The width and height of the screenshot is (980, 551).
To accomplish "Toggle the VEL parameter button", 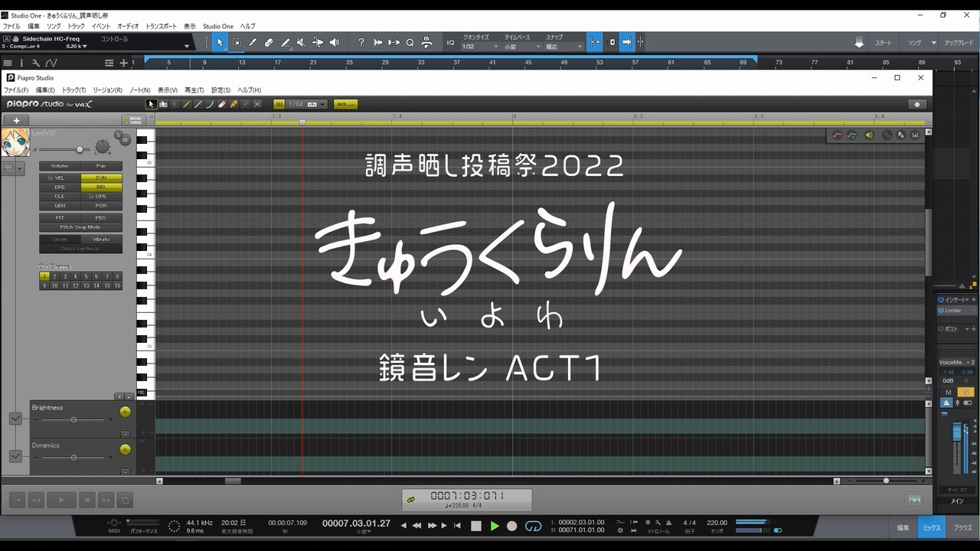I will pyautogui.click(x=60, y=178).
